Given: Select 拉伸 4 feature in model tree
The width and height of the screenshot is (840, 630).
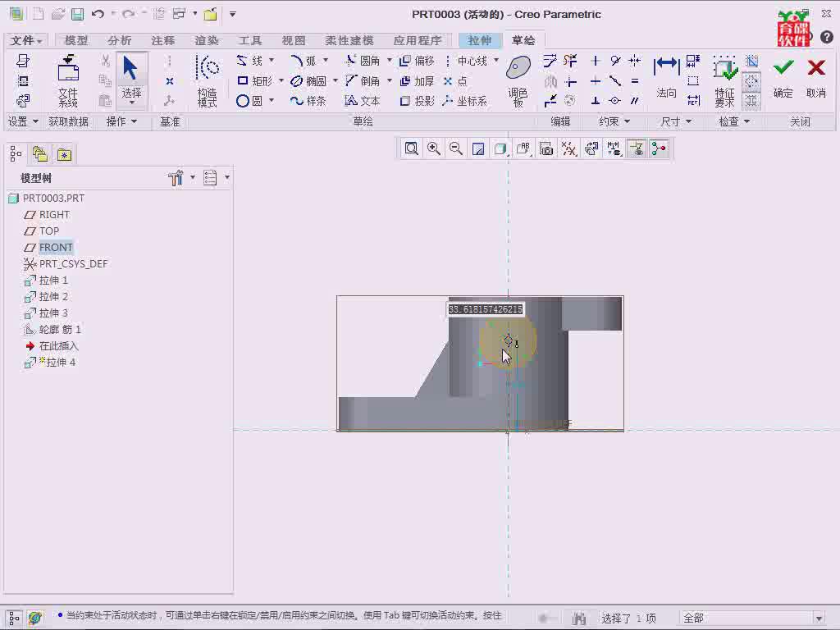Looking at the screenshot, I should (x=50, y=362).
